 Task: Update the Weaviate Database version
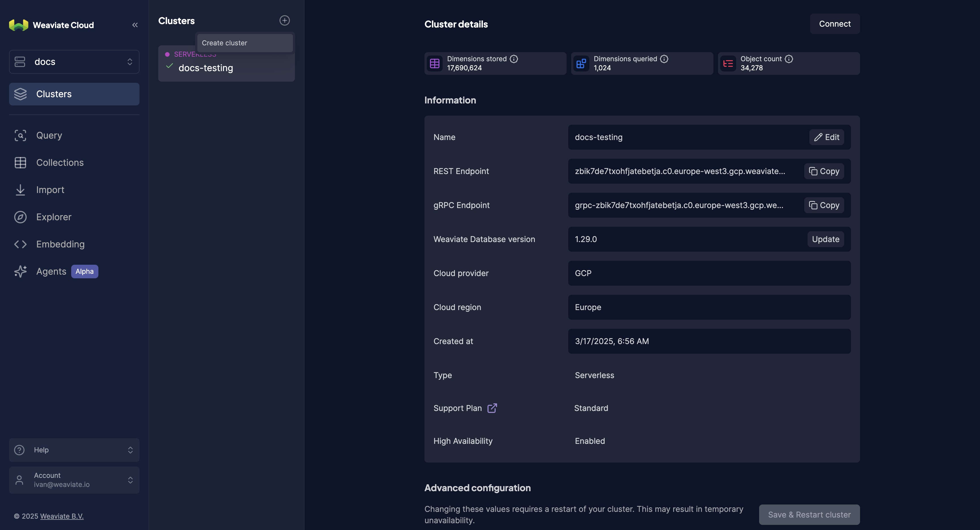(825, 239)
